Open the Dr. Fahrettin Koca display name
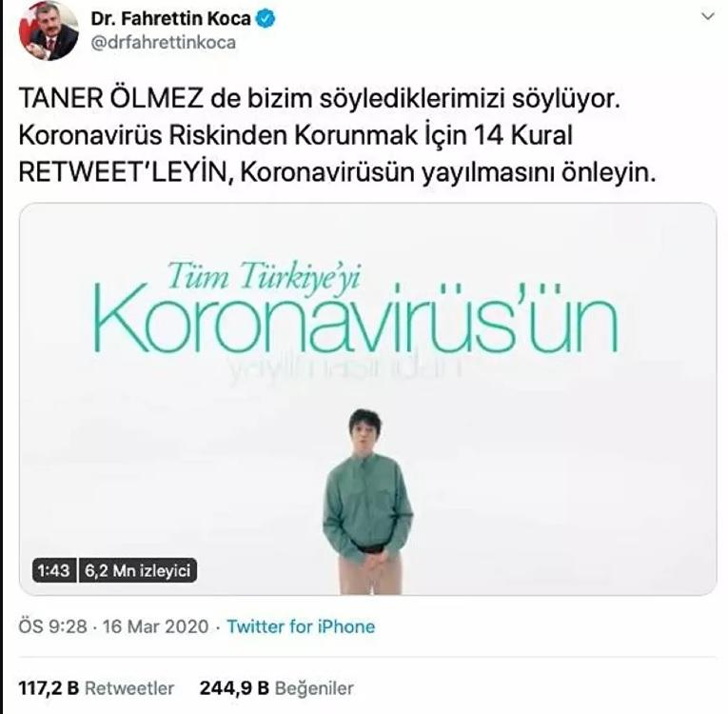Screen dimensions: 728x714 coord(171,19)
